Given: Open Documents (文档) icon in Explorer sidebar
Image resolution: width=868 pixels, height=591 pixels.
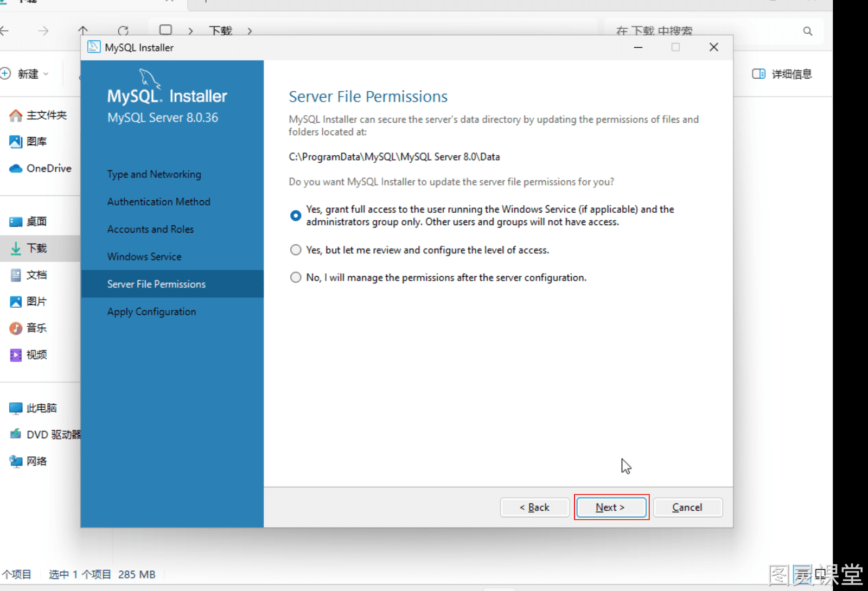Looking at the screenshot, I should 16,275.
